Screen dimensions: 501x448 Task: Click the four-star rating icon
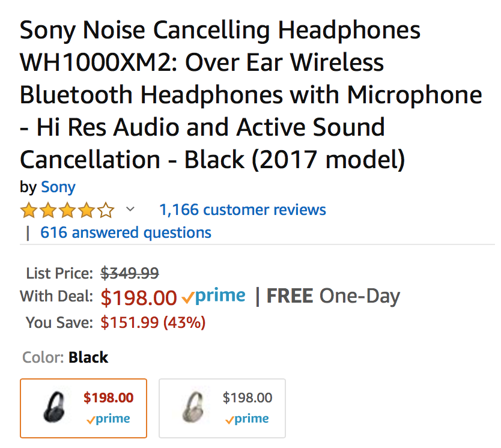click(67, 210)
